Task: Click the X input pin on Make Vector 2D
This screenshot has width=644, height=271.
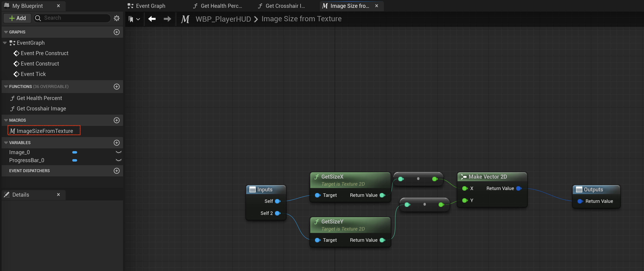Action: (x=465, y=188)
